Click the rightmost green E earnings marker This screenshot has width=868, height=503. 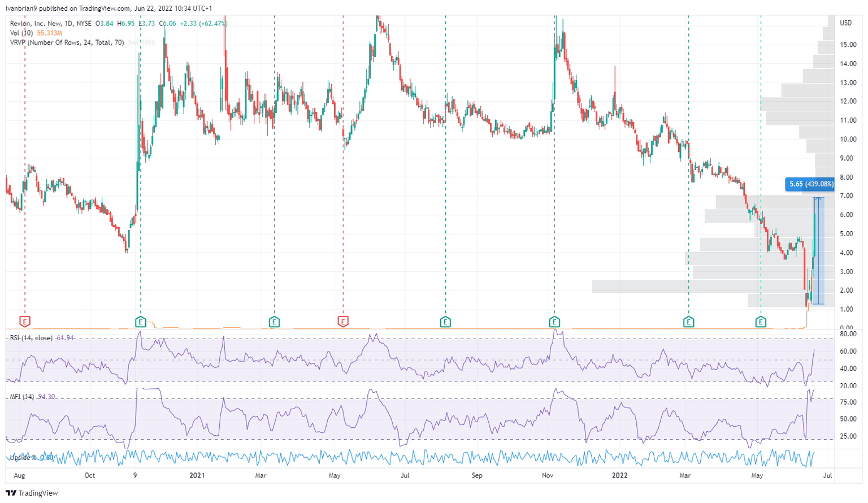(x=762, y=322)
